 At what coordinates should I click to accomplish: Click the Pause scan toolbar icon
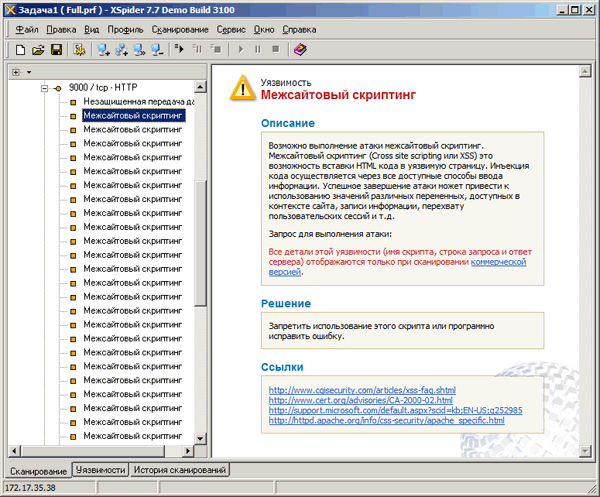tap(258, 49)
